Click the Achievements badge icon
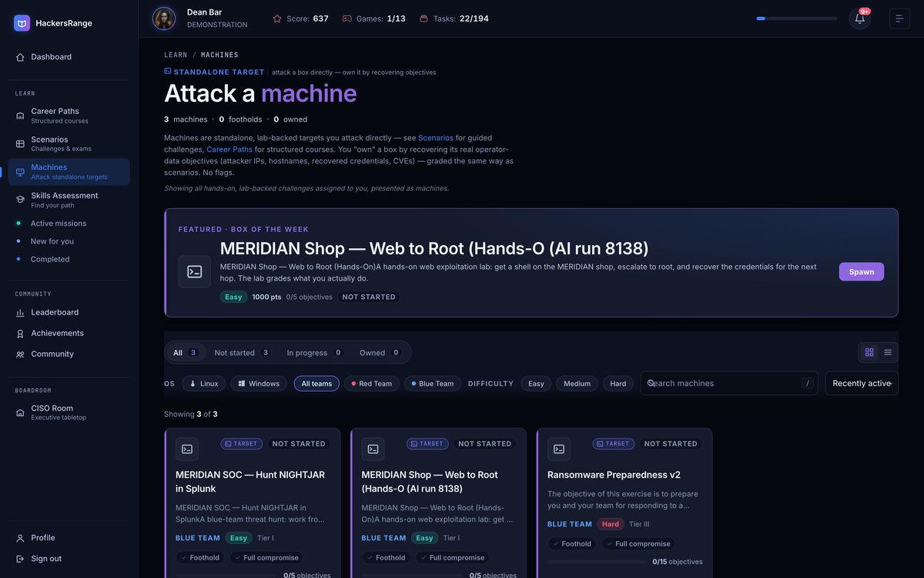The height and width of the screenshot is (578, 924). [x=20, y=334]
